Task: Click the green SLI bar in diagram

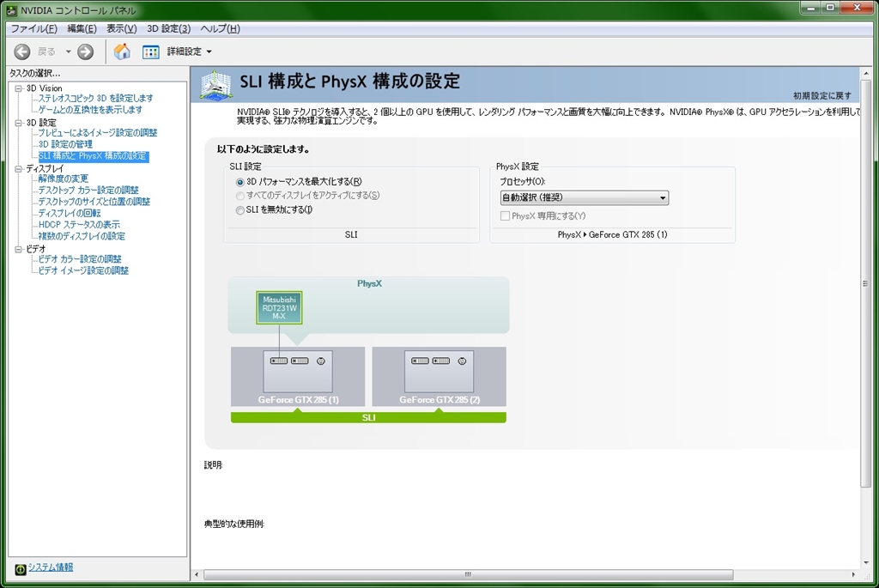Action: coord(368,417)
